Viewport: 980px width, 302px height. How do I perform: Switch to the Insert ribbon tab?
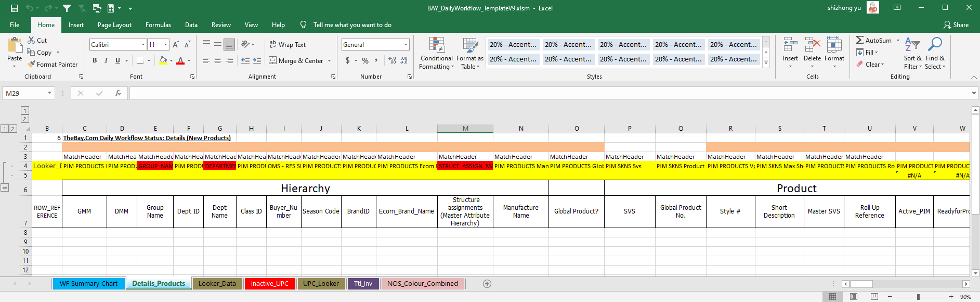pos(76,24)
